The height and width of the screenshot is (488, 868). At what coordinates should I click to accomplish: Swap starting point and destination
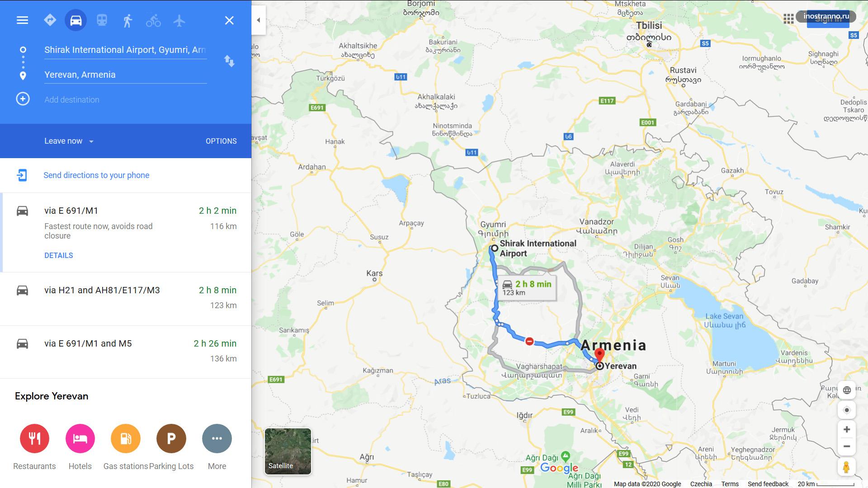[229, 61]
